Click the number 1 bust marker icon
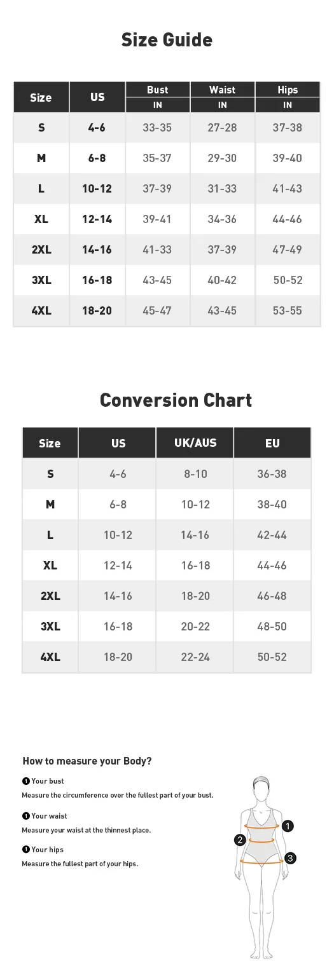334x980 pixels. point(288,826)
